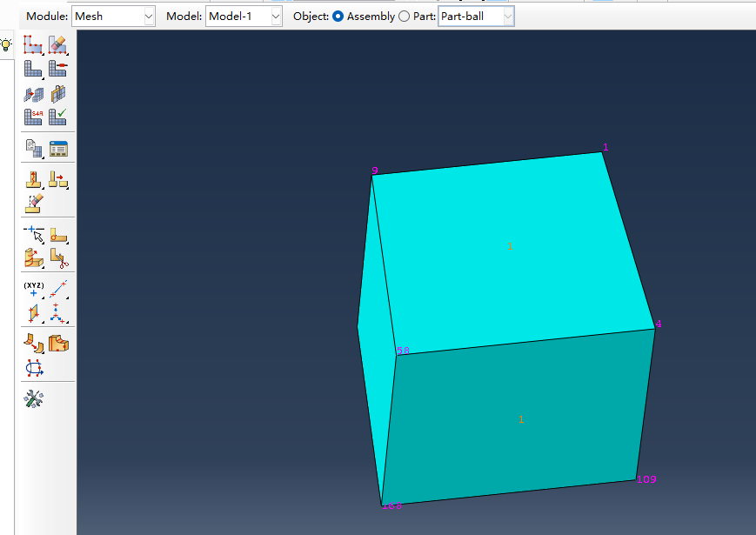Click the Delete Seeds eraser icon

pyautogui.click(x=57, y=43)
